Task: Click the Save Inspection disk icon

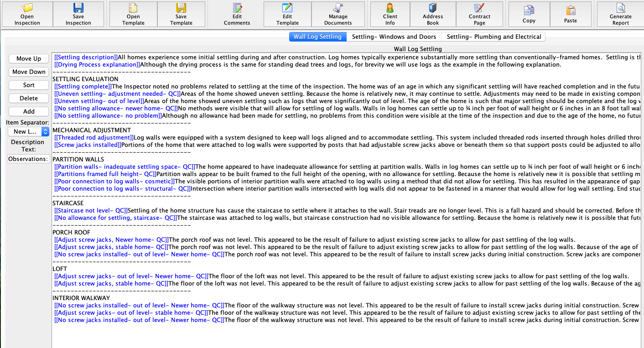Action: [78, 8]
